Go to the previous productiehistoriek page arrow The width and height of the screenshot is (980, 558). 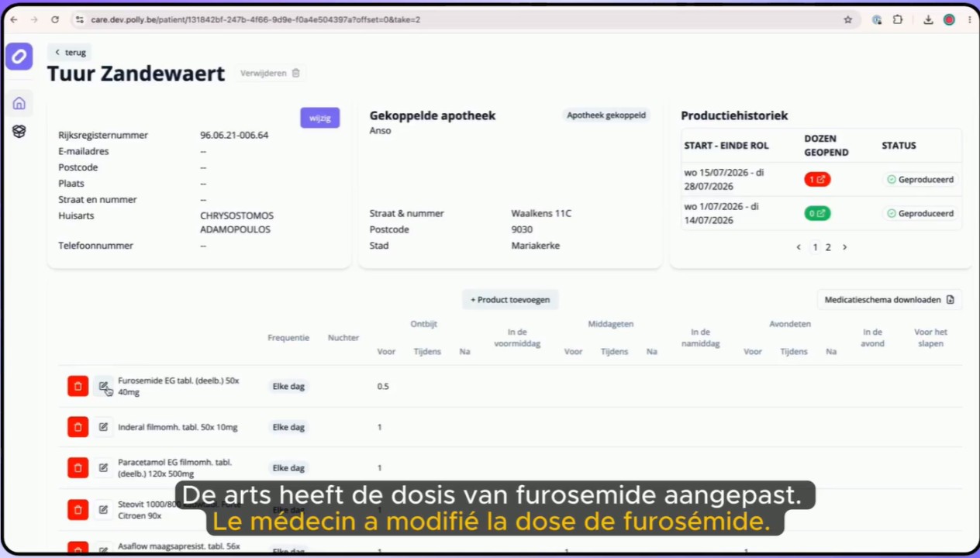(x=799, y=247)
